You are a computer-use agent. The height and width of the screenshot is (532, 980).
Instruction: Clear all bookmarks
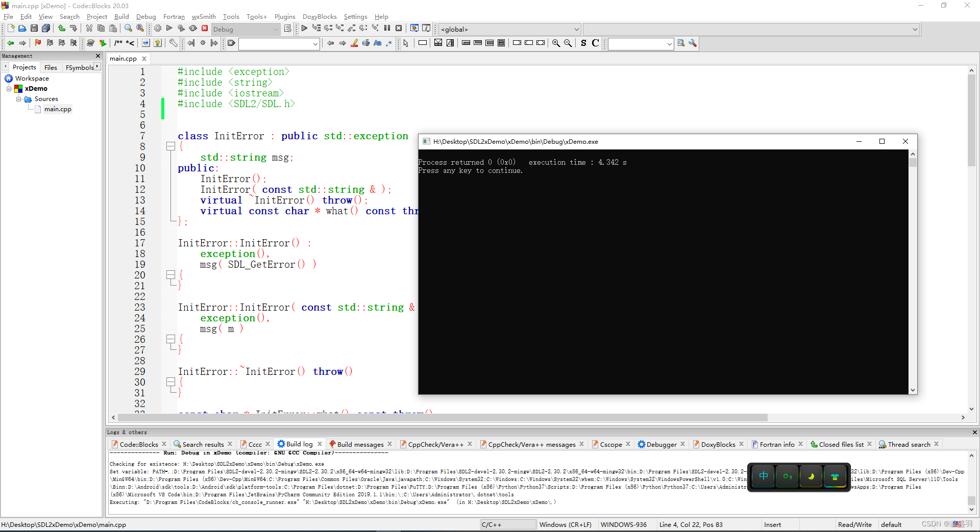(x=73, y=43)
